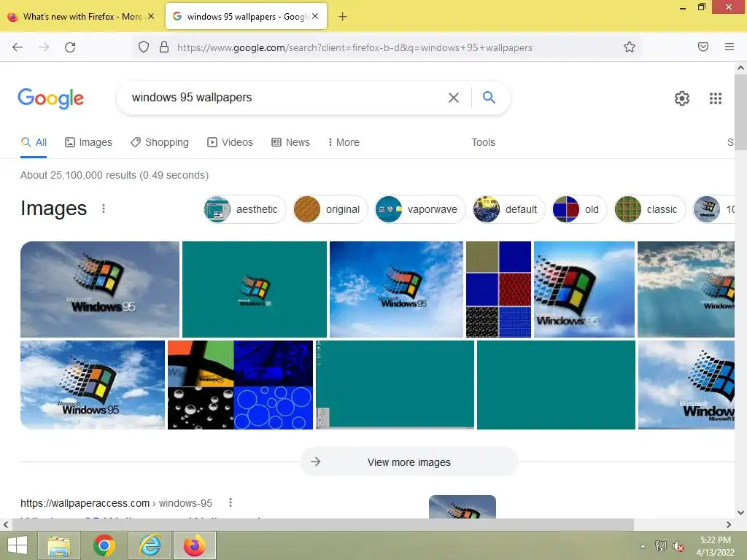Filter images by original chip
Screen dimensions: 747x560
pyautogui.click(x=330, y=209)
